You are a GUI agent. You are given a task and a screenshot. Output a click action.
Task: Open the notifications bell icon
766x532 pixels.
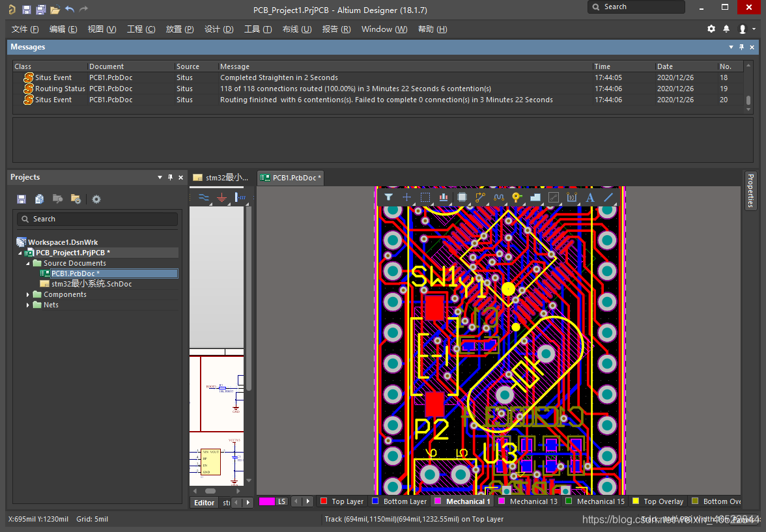[726, 29]
